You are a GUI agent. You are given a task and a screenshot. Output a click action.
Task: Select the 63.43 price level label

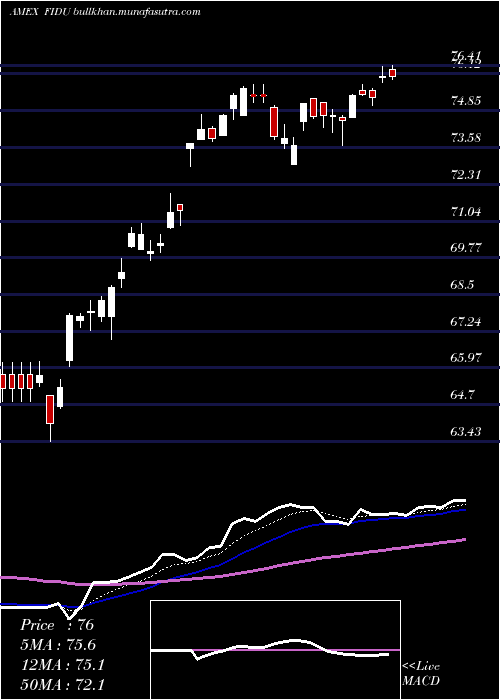[467, 432]
